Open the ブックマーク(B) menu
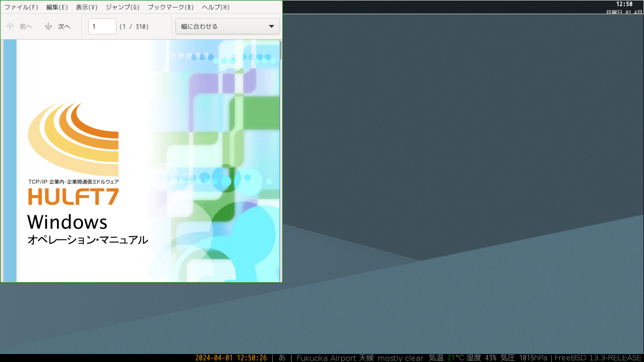The width and height of the screenshot is (644, 362). coord(171,8)
